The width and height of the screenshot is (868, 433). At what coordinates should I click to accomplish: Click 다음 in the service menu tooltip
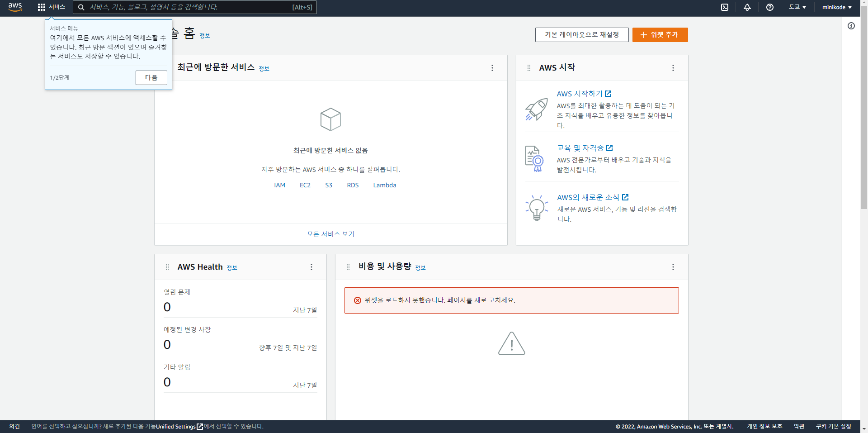151,78
